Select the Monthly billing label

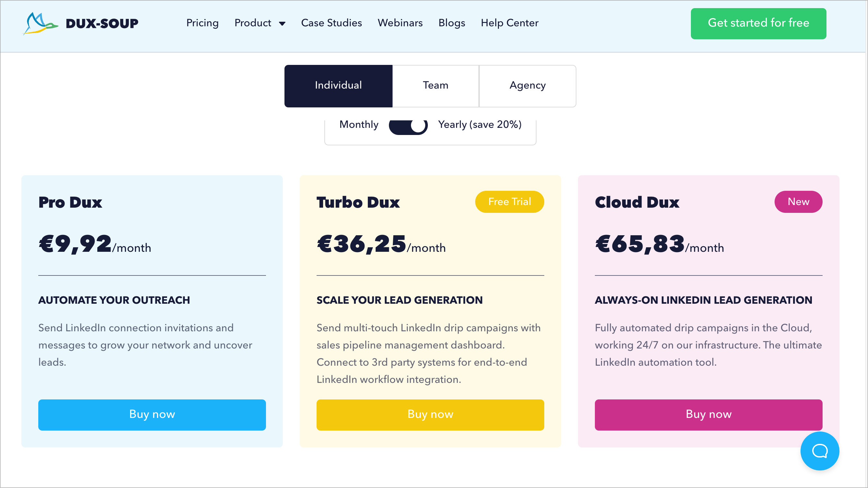(359, 124)
